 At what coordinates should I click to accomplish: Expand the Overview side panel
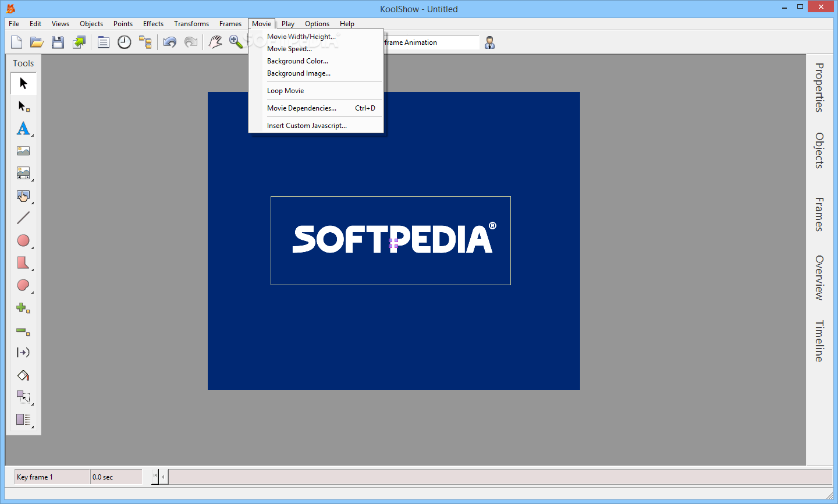point(819,278)
